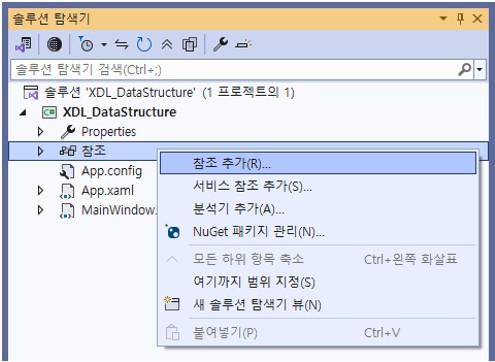Click the Sync with Active Document icon

tap(121, 44)
